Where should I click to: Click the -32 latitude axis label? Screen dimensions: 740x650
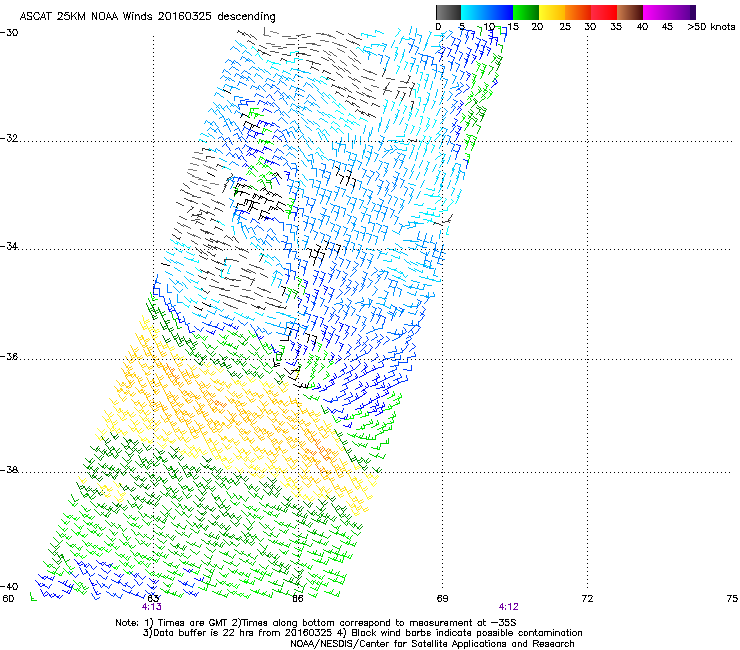9,138
